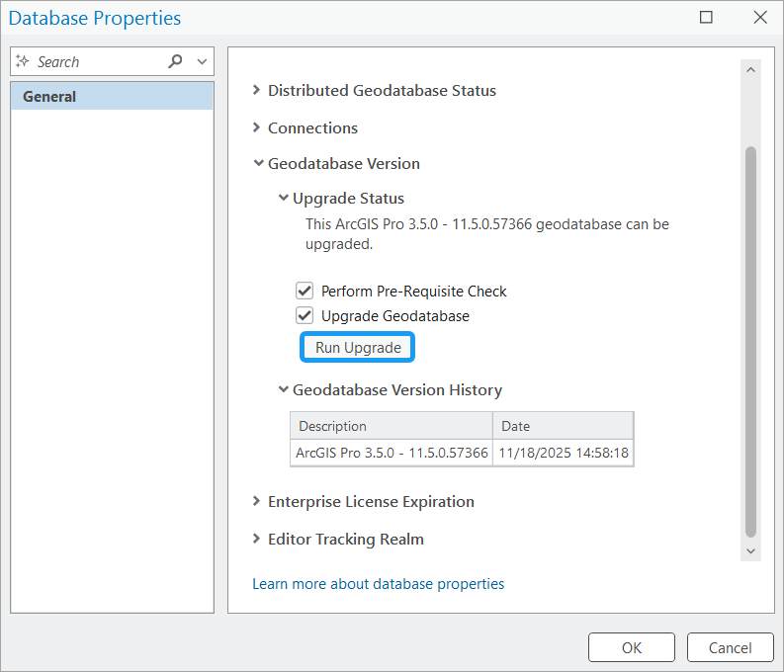The height and width of the screenshot is (672, 784).
Task: Expand the Editor Tracking Realm section
Action: (256, 539)
